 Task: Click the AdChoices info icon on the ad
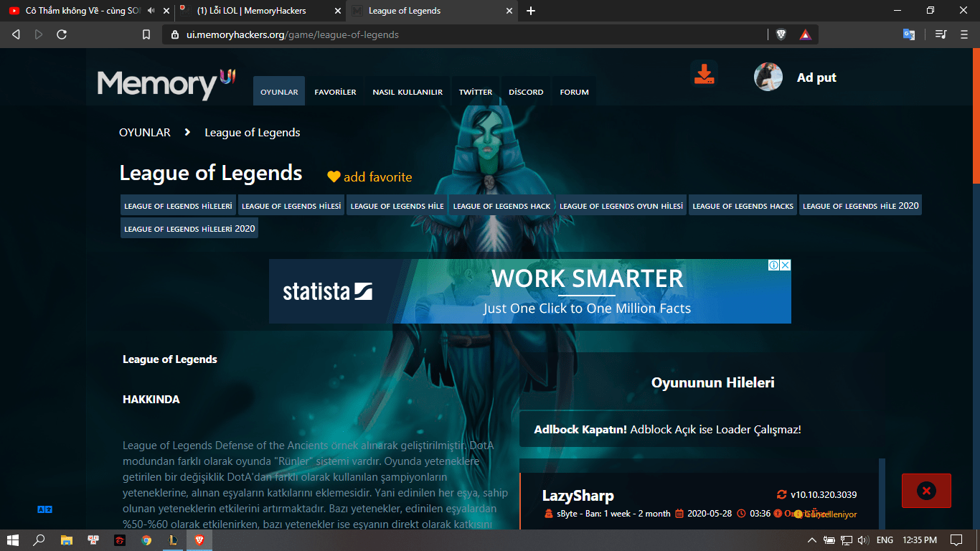774,265
